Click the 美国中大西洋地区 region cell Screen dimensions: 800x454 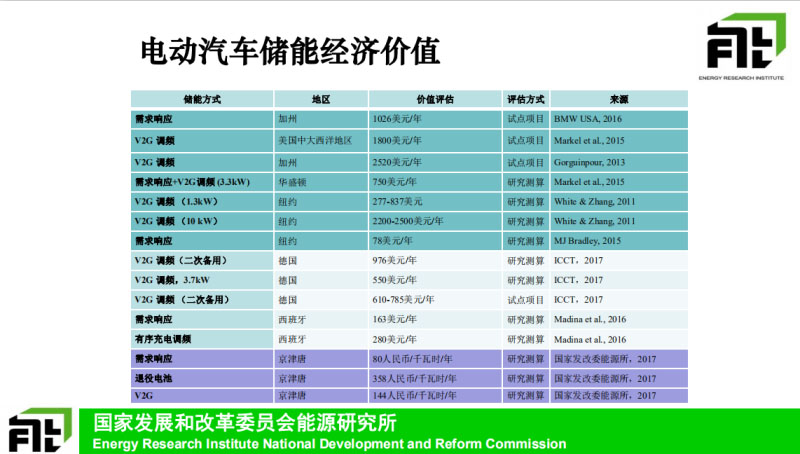pos(315,141)
